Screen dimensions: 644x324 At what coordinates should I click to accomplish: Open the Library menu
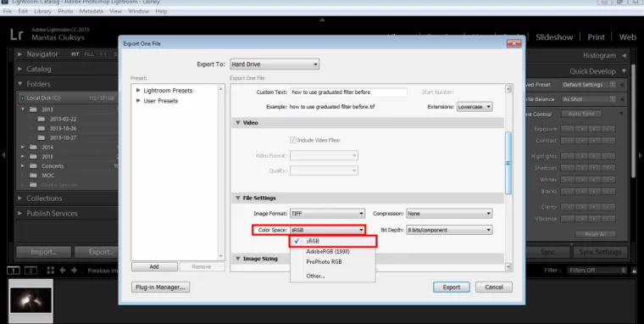(x=42, y=11)
